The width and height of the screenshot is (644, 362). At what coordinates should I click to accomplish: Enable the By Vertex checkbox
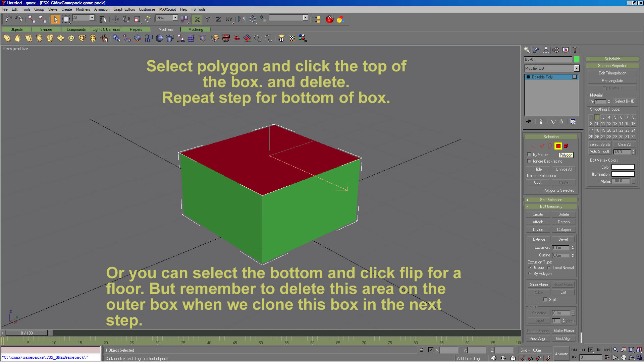529,155
